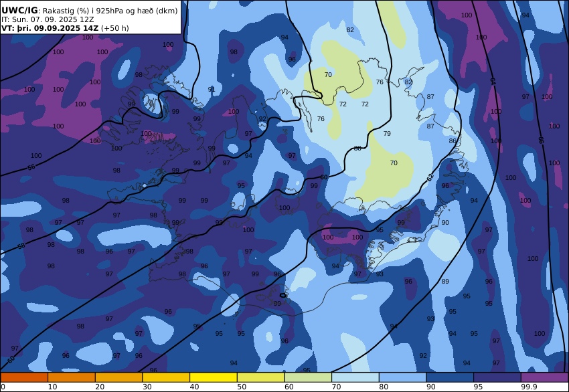Viewport: 569px width, 392px height.
Task: Click the '64' height contour label
Action: point(493,82)
